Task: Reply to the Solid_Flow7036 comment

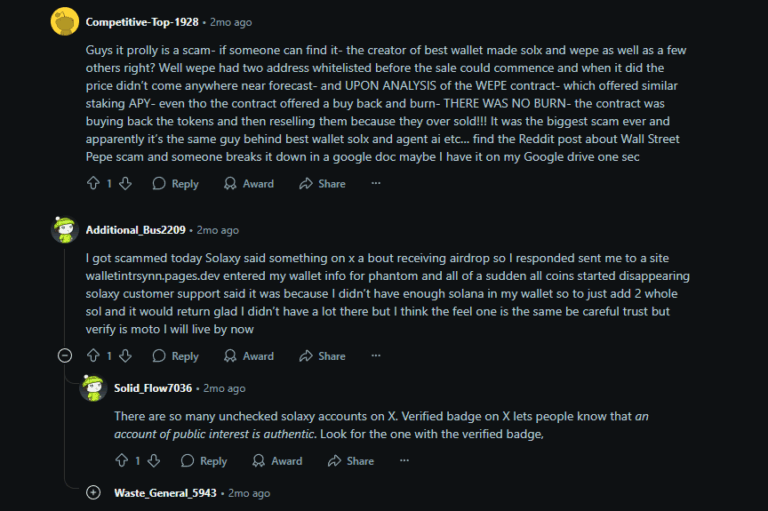Action: [x=204, y=461]
